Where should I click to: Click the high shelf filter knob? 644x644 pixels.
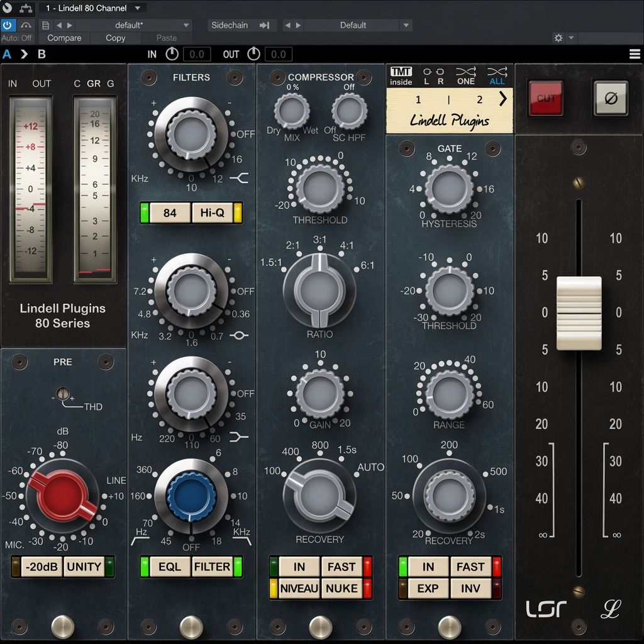(191, 135)
